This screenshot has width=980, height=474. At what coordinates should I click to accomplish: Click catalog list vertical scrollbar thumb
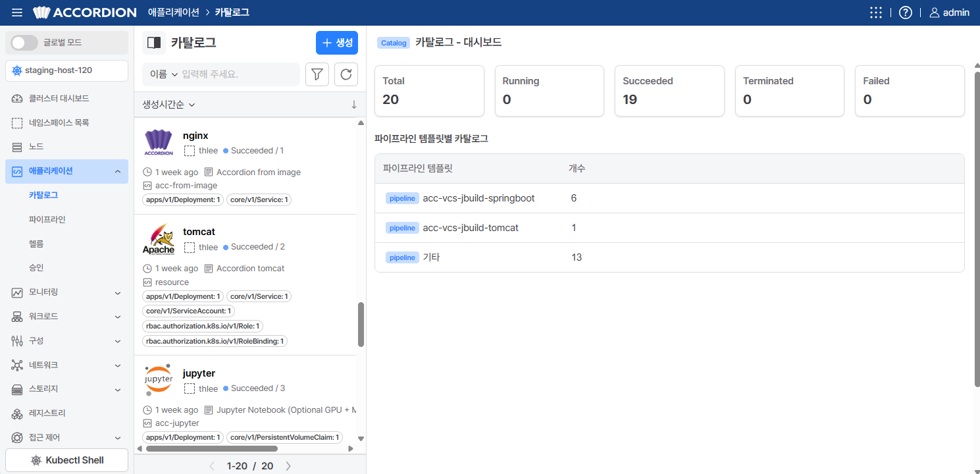point(361,325)
